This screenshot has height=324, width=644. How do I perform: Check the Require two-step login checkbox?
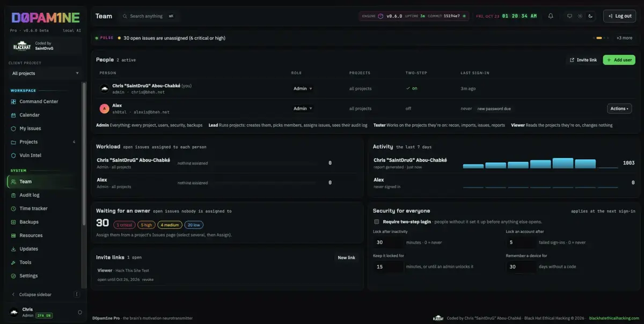(x=377, y=221)
